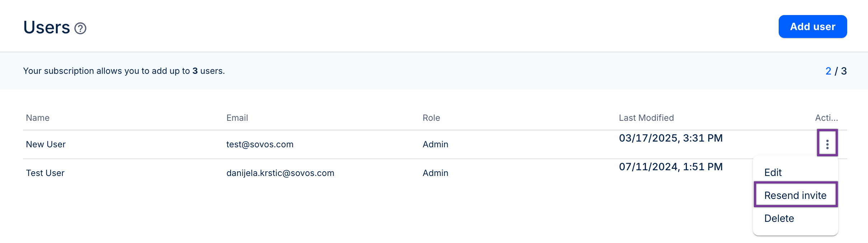This screenshot has height=243, width=868.
Task: Click the help question mark icon beside Users
Action: click(x=80, y=28)
